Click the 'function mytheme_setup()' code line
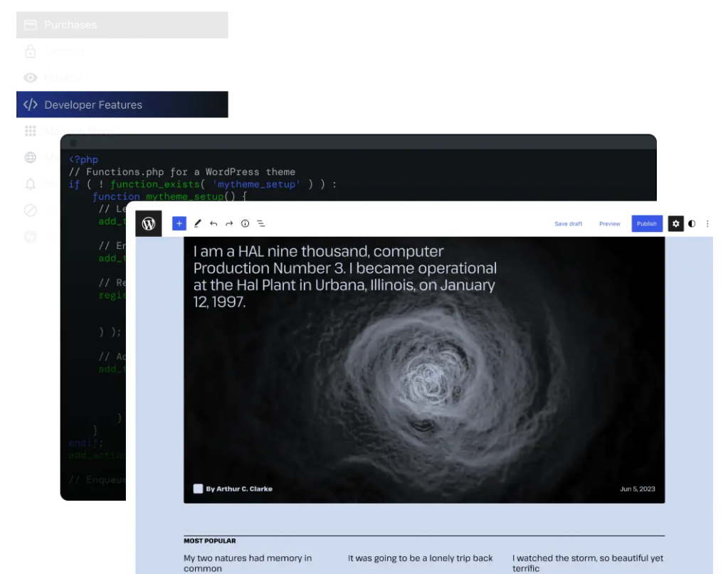Screen dimensions: 728x574 169,196
